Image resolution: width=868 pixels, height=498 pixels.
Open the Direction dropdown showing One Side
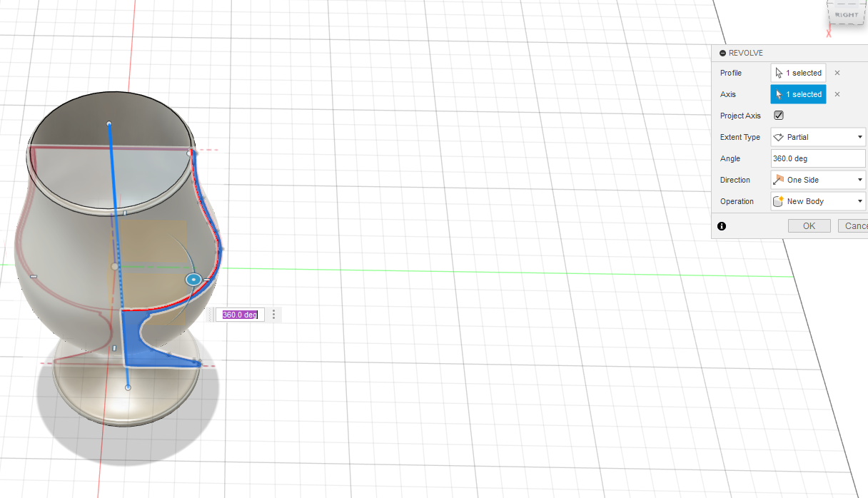pos(818,180)
